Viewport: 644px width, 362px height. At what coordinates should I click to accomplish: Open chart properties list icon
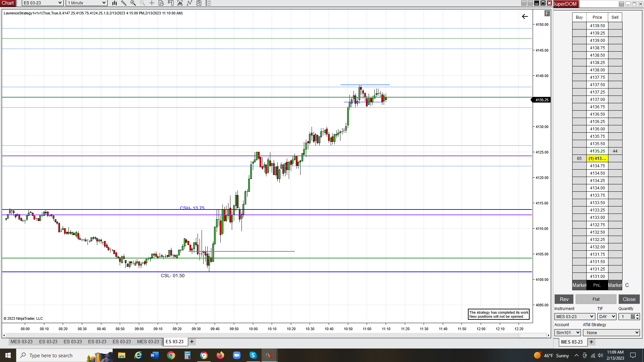click(208, 3)
